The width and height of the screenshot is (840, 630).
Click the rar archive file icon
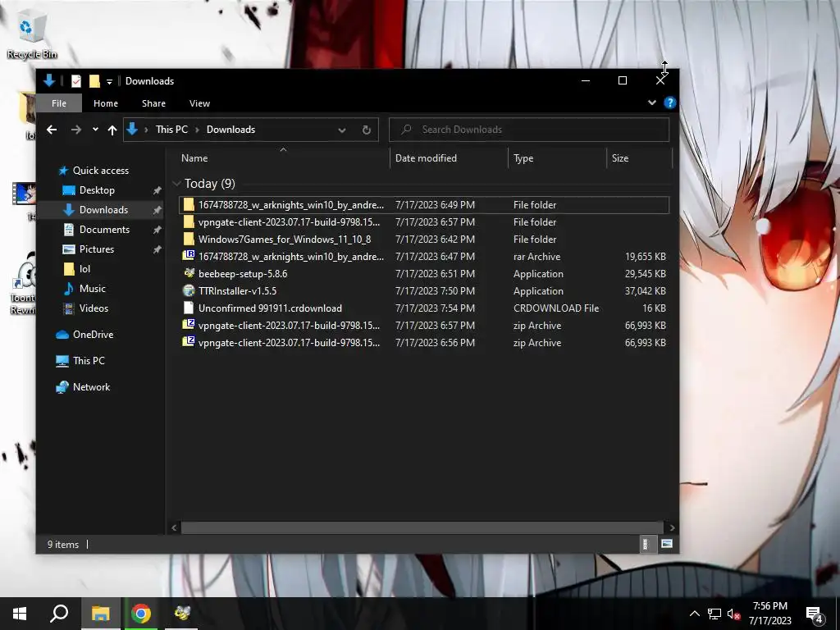tap(188, 256)
